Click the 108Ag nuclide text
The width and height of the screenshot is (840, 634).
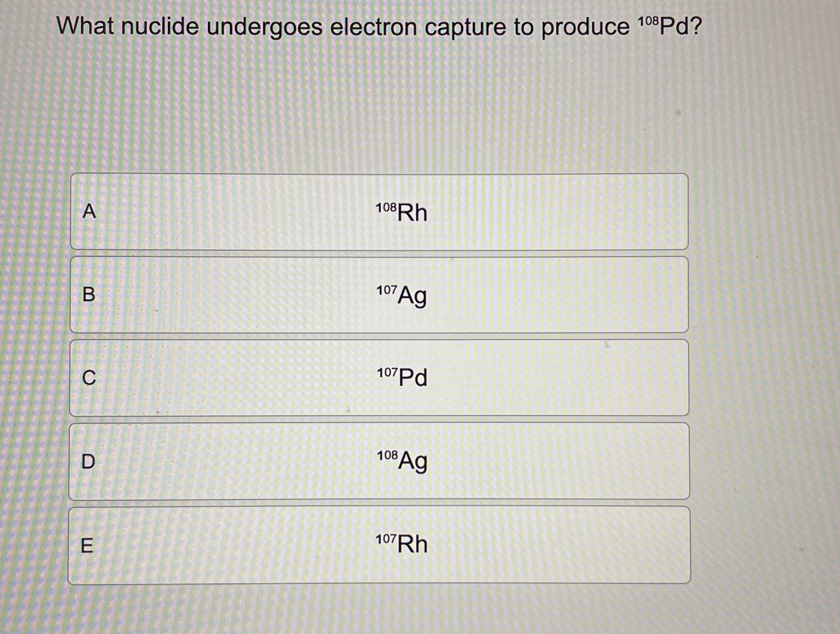pyautogui.click(x=402, y=462)
